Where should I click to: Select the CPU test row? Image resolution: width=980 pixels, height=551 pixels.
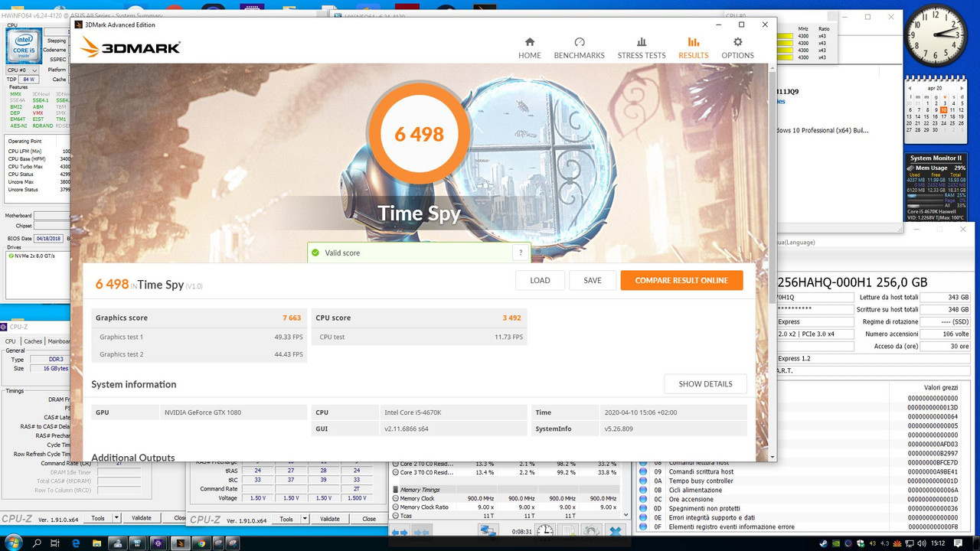(x=420, y=337)
